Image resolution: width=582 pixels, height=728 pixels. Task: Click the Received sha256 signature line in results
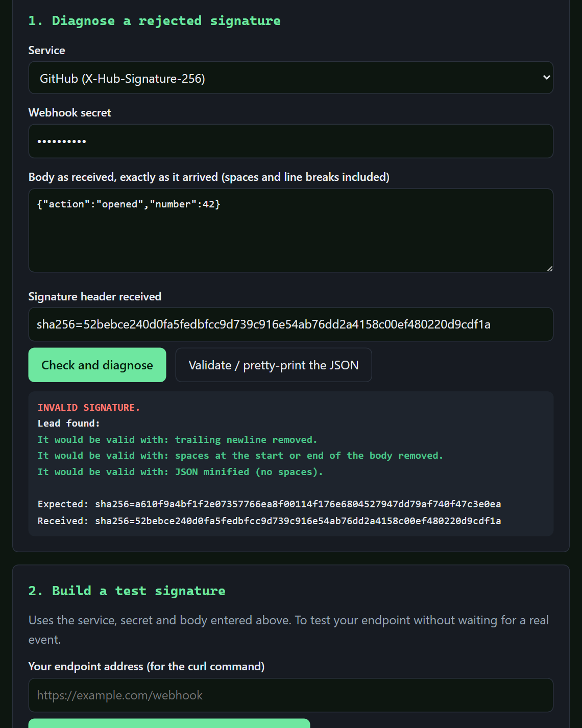click(x=270, y=521)
